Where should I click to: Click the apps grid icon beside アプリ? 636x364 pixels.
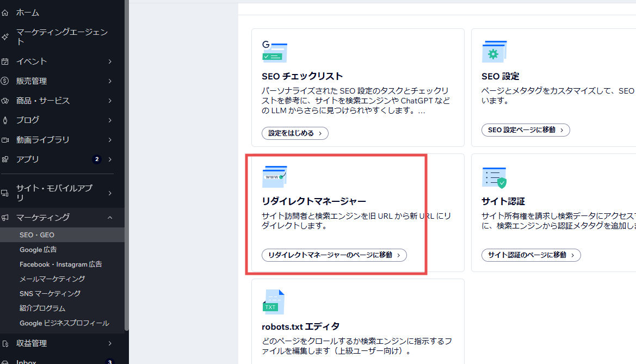tap(6, 159)
